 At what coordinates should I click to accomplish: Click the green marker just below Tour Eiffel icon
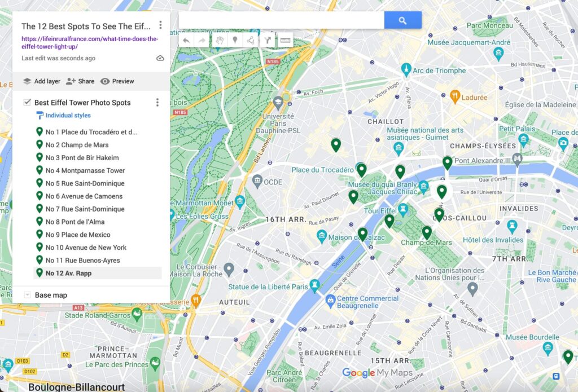tap(389, 221)
